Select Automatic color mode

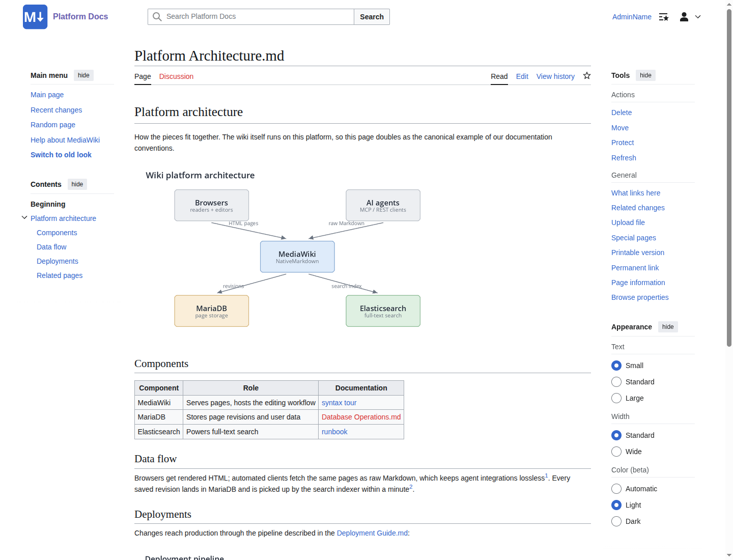point(616,489)
